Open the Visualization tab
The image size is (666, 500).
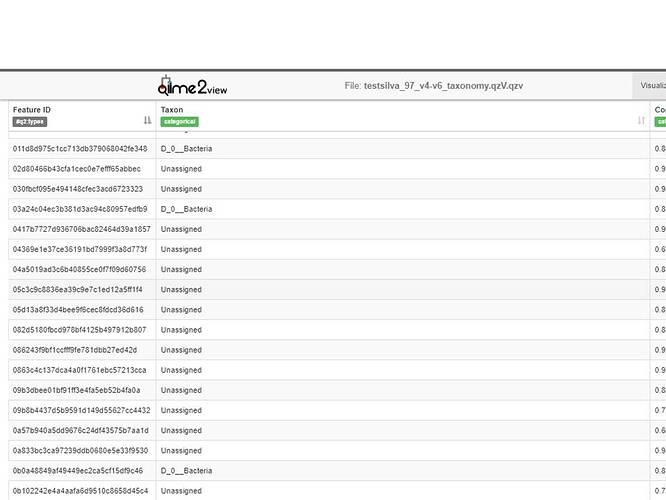click(652, 86)
